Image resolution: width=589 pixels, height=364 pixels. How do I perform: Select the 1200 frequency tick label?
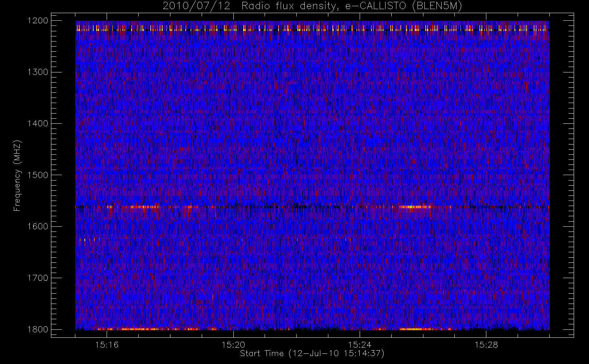click(38, 20)
